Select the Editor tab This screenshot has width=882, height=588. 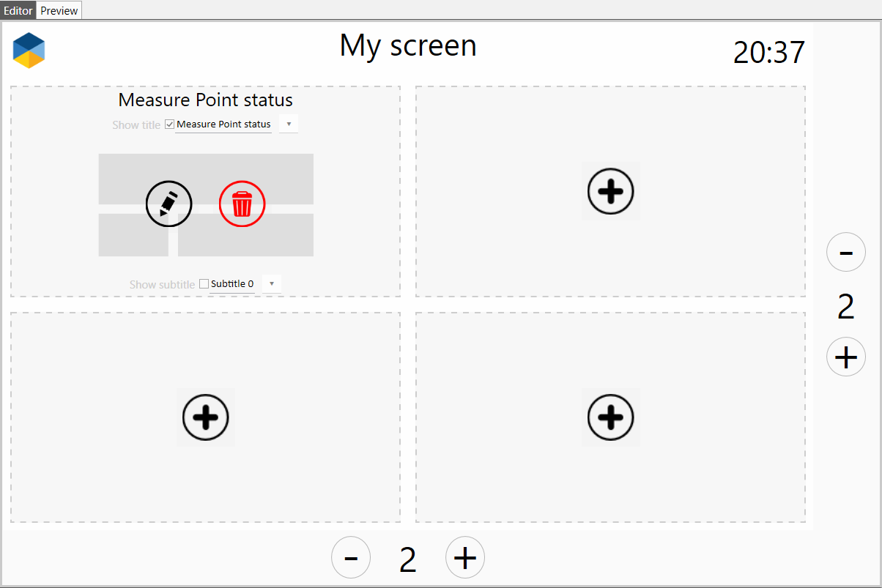pos(18,11)
